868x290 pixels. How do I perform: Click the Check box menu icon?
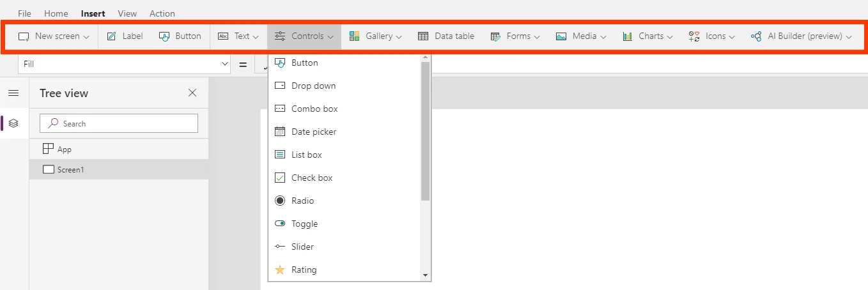[280, 178]
